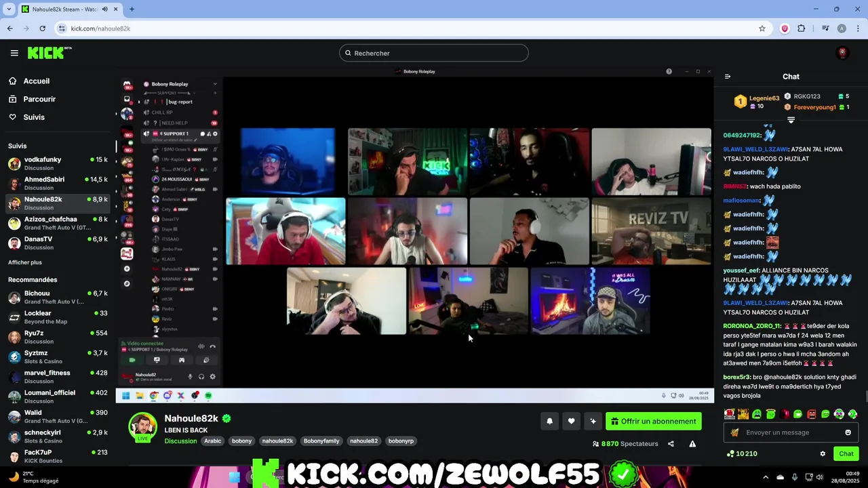Open Chrome extensions puzzle icon
The image size is (868, 488).
(x=802, y=28)
